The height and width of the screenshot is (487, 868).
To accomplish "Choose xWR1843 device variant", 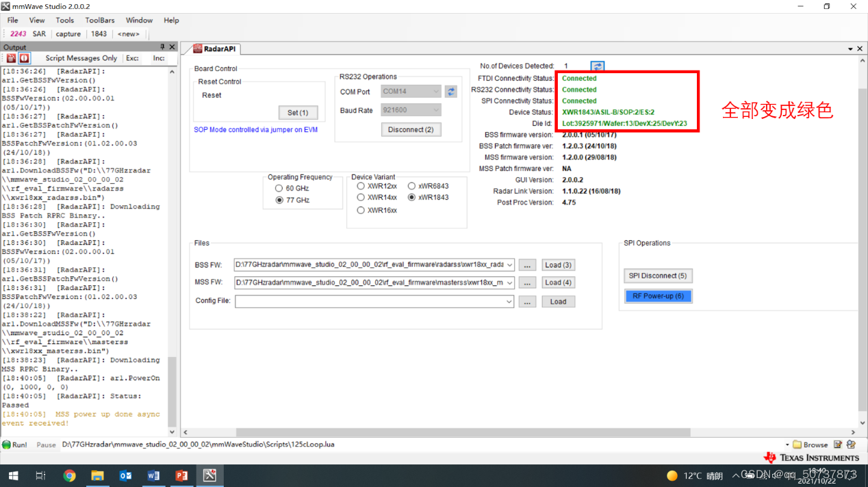I will (411, 198).
